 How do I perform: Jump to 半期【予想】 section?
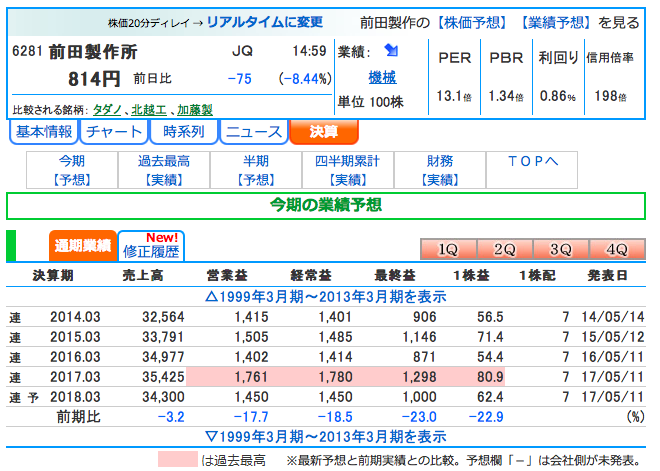pyautogui.click(x=256, y=170)
